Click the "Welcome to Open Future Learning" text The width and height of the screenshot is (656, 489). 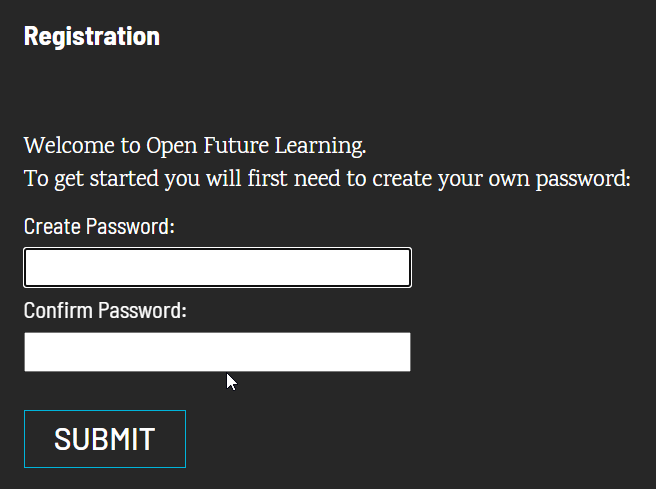195,146
